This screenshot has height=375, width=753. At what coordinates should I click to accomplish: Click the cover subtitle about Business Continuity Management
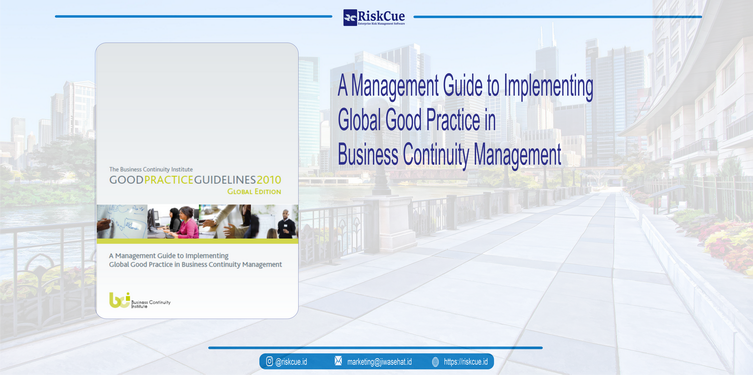pyautogui.click(x=195, y=260)
